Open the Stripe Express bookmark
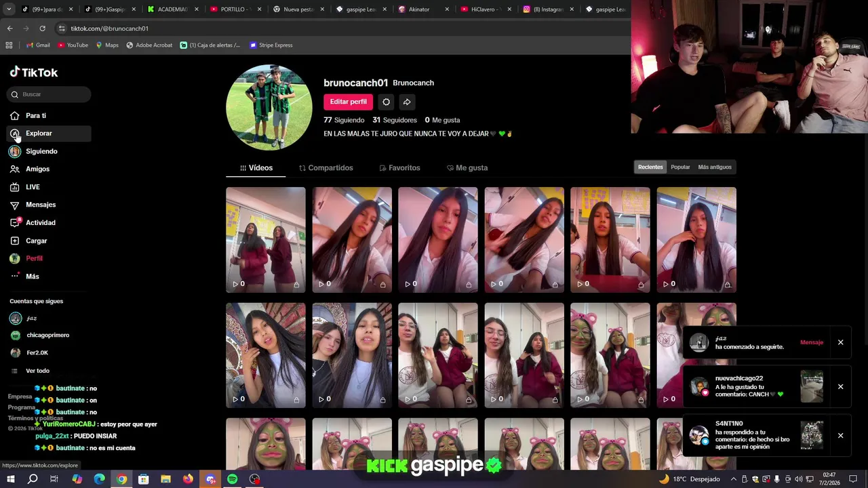This screenshot has width=868, height=488. 271,45
